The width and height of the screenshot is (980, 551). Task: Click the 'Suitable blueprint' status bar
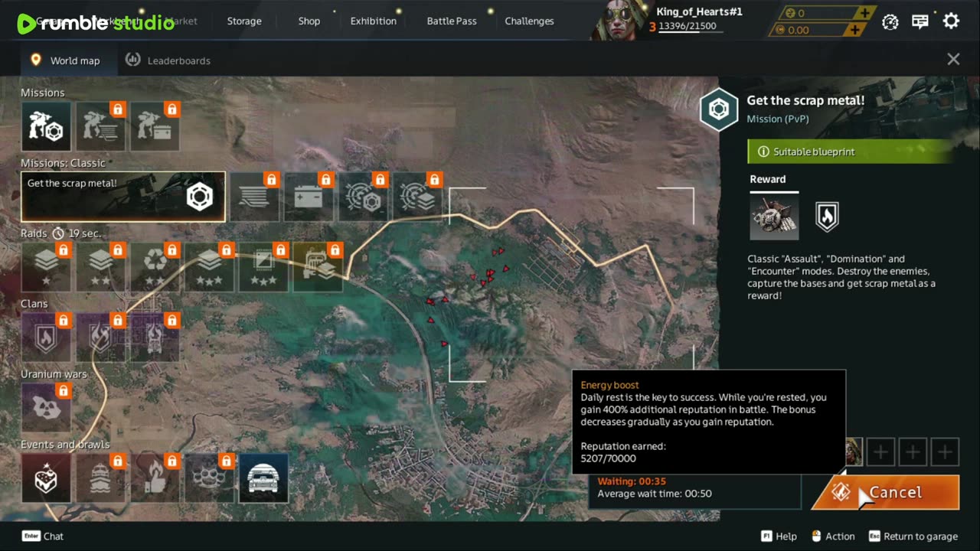(851, 152)
